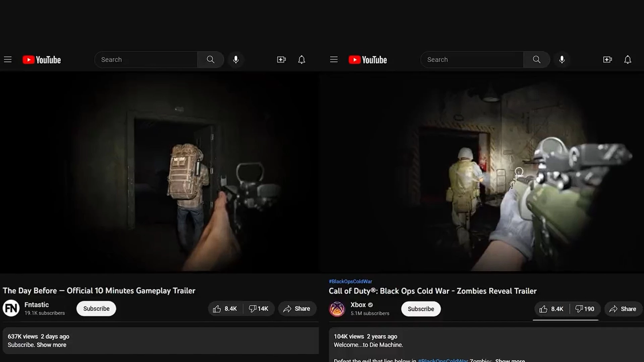Open the hamburger menu in right YouTube window
This screenshot has height=362, width=644.
[334, 60]
